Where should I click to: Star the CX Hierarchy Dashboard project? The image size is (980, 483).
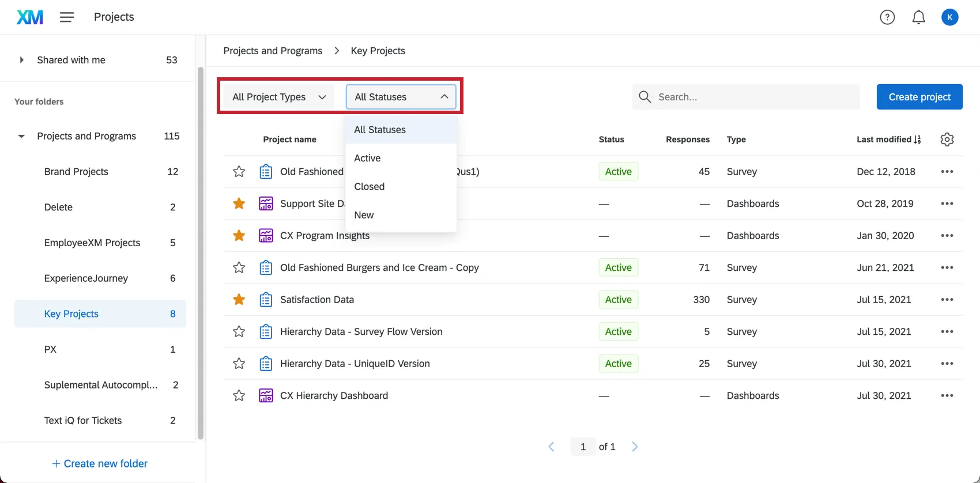[x=239, y=396]
